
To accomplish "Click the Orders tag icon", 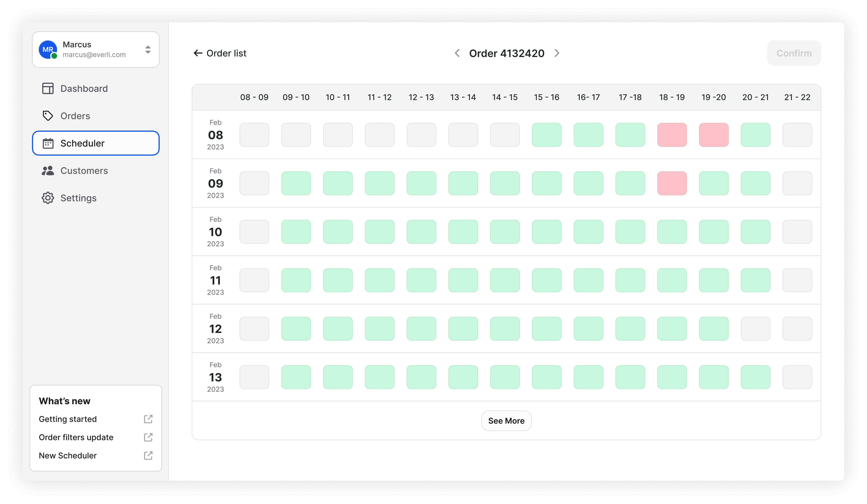I will pyautogui.click(x=48, y=116).
